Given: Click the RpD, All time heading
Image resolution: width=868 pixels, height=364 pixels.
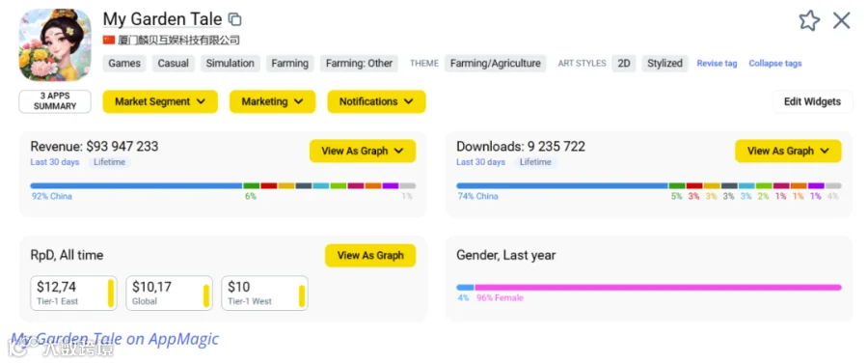Looking at the screenshot, I should 67,256.
